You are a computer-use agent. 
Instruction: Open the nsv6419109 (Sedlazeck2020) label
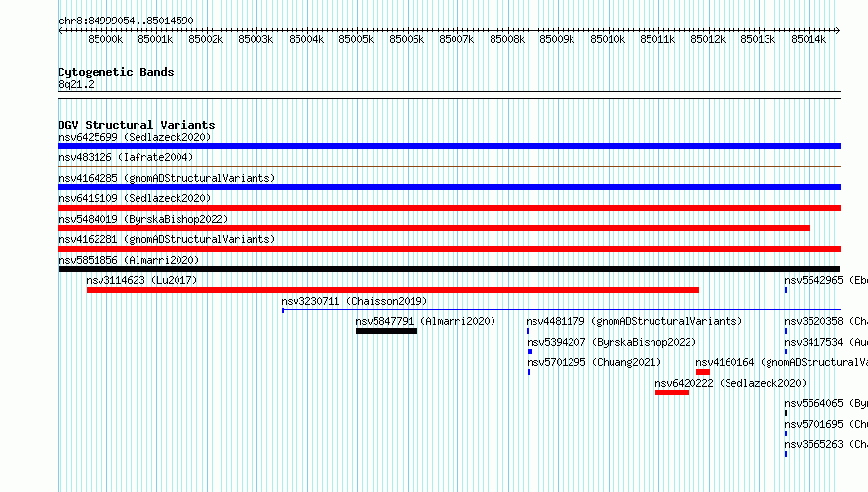click(135, 198)
